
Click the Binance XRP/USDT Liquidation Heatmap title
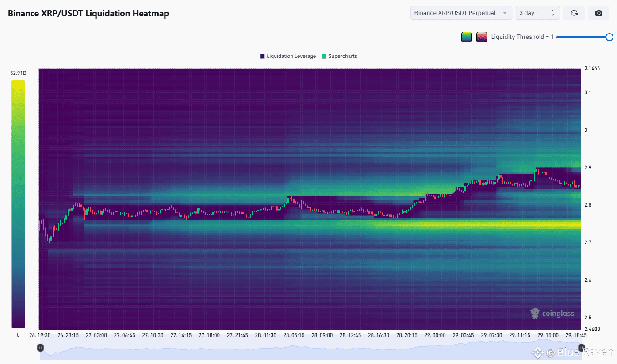pyautogui.click(x=88, y=13)
